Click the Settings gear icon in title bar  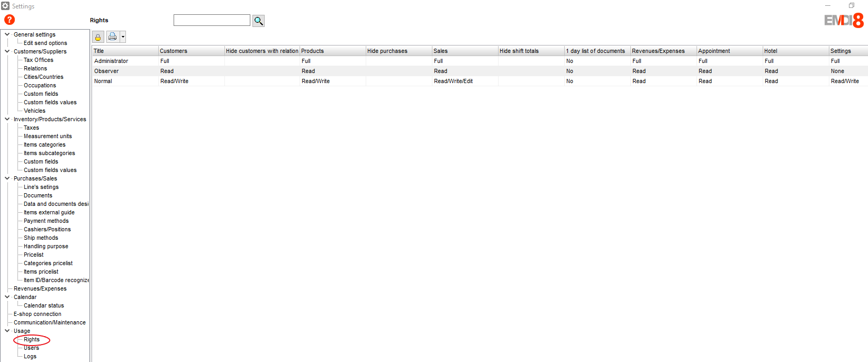pyautogui.click(x=5, y=6)
